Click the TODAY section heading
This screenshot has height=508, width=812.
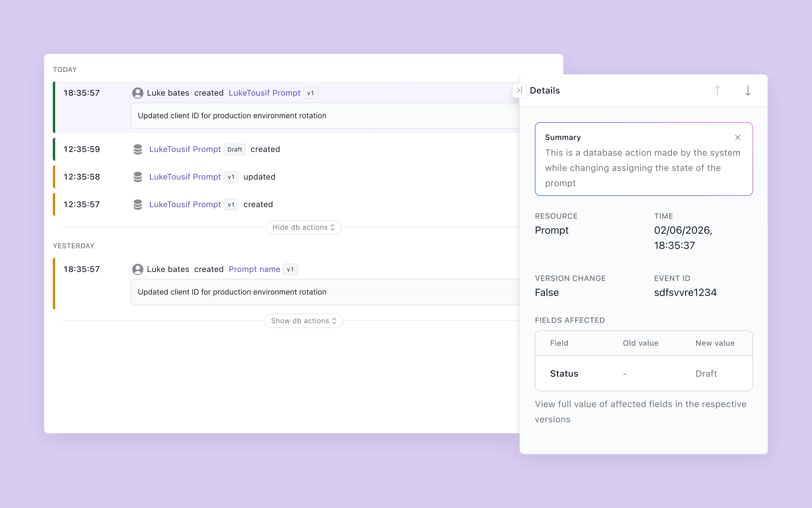point(65,70)
